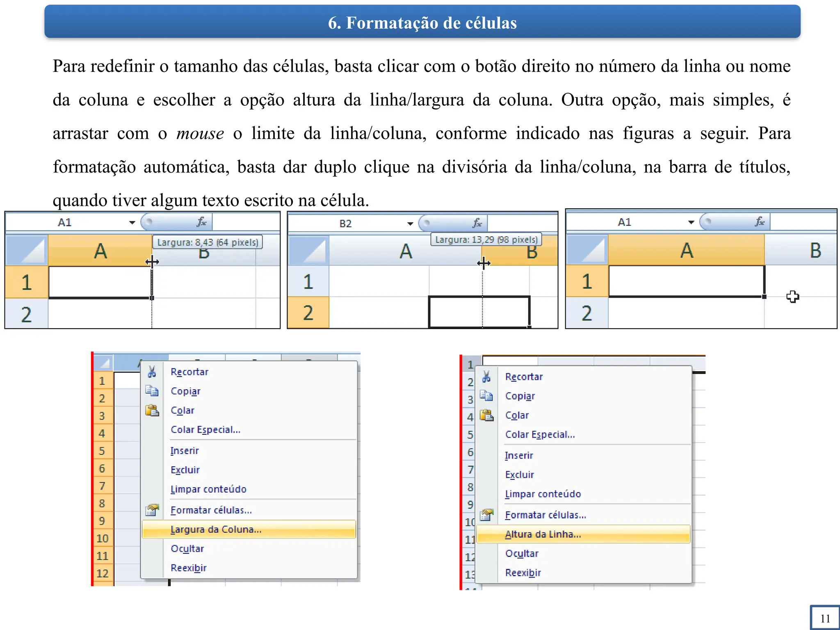Choose Excluir in the row context menu

[x=520, y=475]
